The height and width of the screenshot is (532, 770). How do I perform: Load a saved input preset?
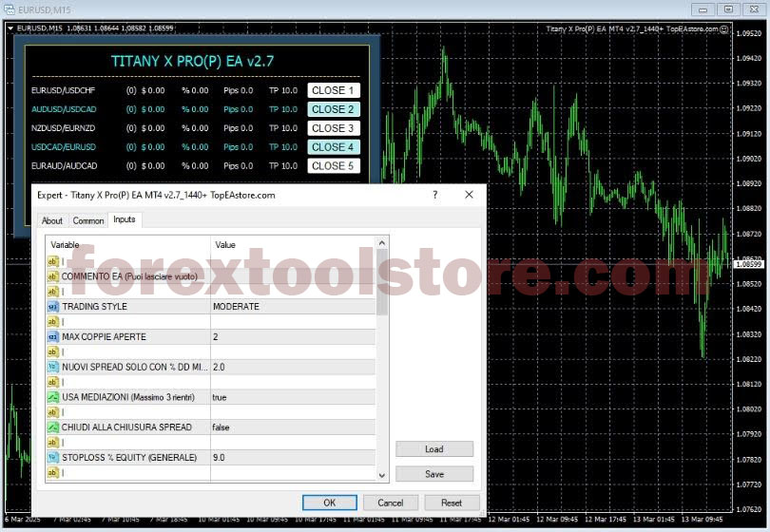[434, 449]
